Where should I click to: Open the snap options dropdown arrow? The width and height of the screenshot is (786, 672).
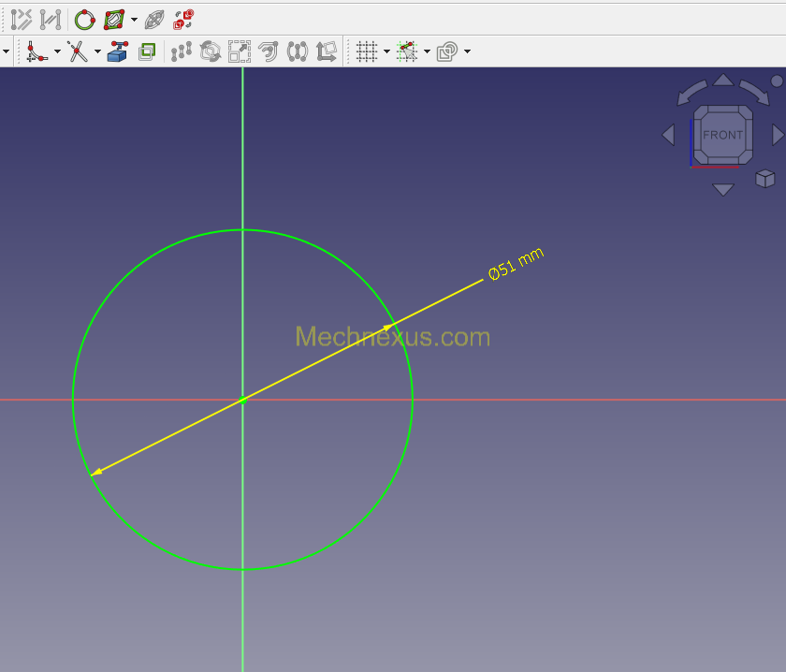427,51
